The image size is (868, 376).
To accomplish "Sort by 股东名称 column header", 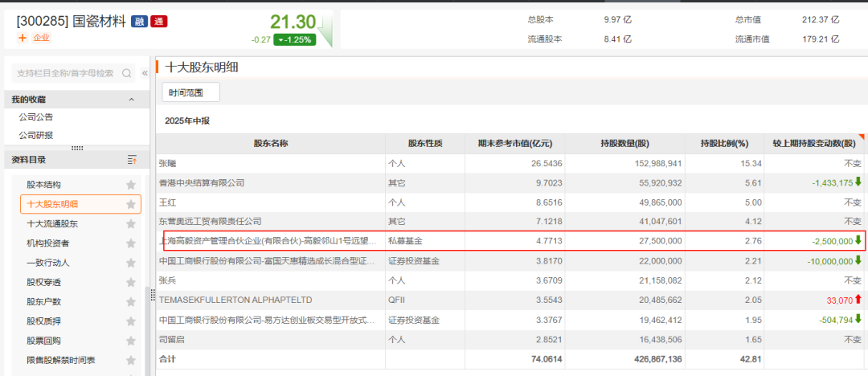I will coord(271,144).
